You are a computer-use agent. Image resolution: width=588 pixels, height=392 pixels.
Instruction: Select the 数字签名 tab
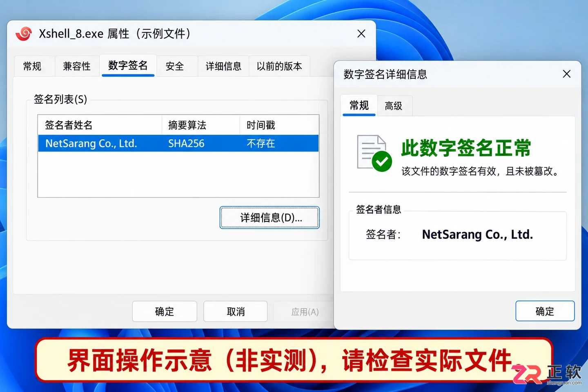click(128, 65)
